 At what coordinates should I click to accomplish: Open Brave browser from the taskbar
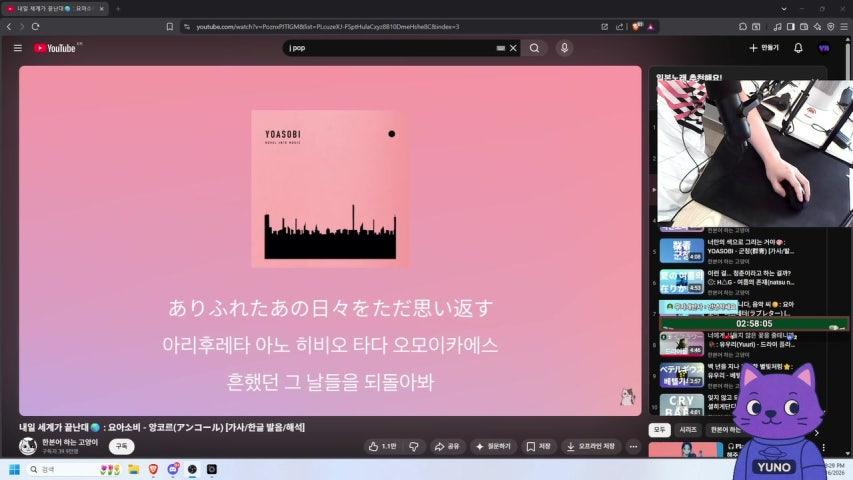point(153,469)
